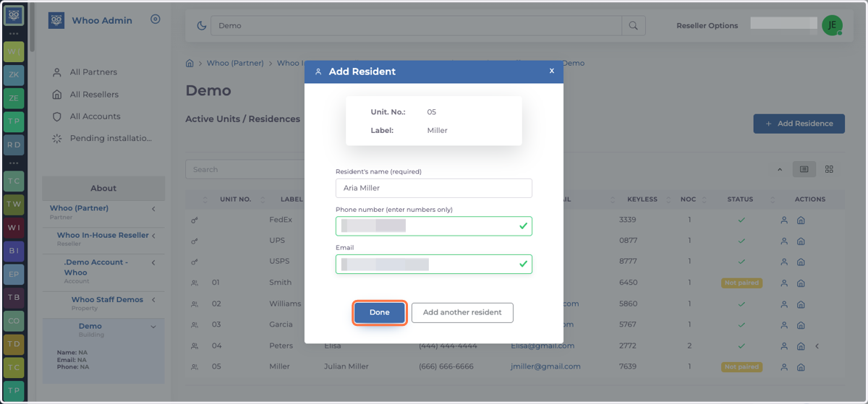
Task: Sort by the NOC column header
Action: point(688,199)
